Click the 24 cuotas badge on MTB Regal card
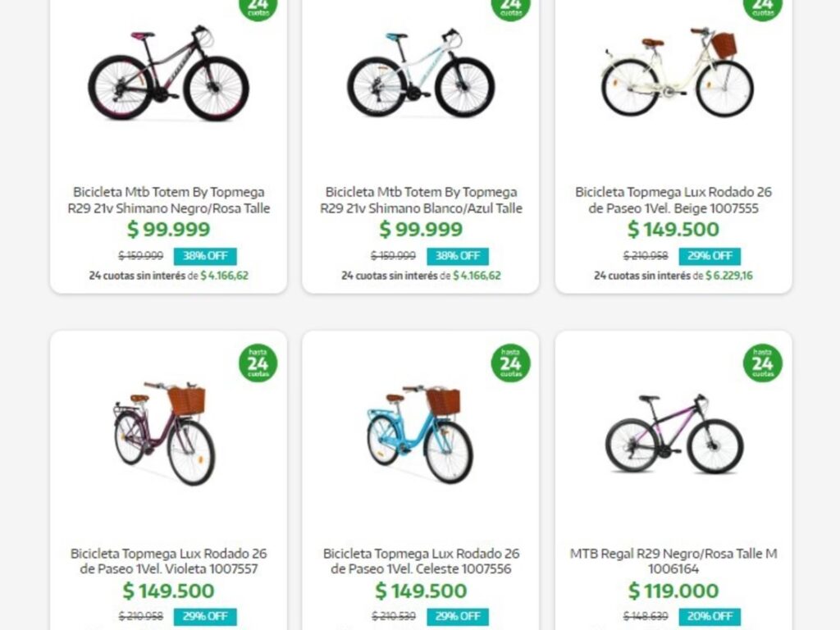840x630 pixels. (x=762, y=363)
